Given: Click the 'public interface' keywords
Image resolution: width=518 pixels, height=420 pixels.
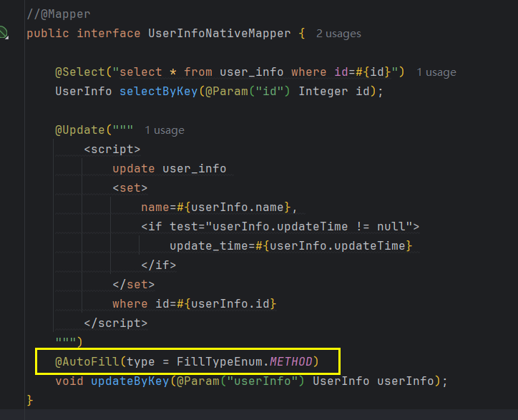Looking at the screenshot, I should click(84, 34).
